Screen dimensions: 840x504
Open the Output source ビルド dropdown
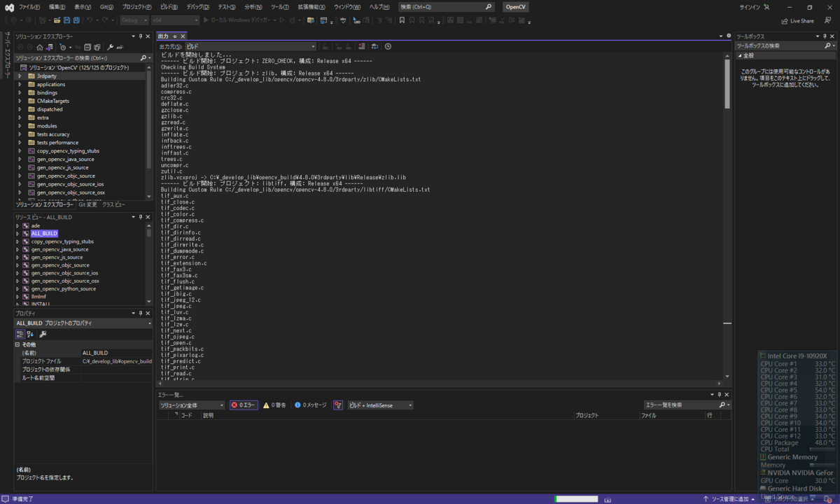pyautogui.click(x=251, y=46)
